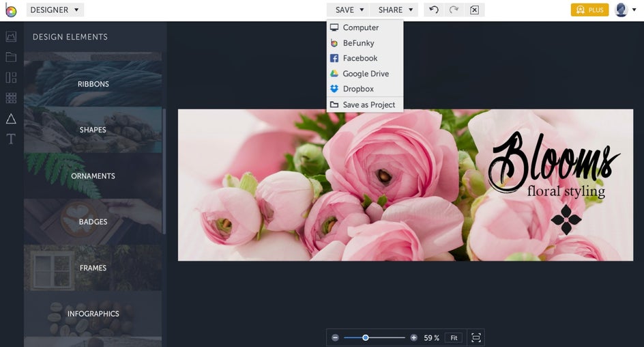Select the Layouts sidebar icon
Image resolution: width=644 pixels, height=347 pixels.
pos(11,77)
